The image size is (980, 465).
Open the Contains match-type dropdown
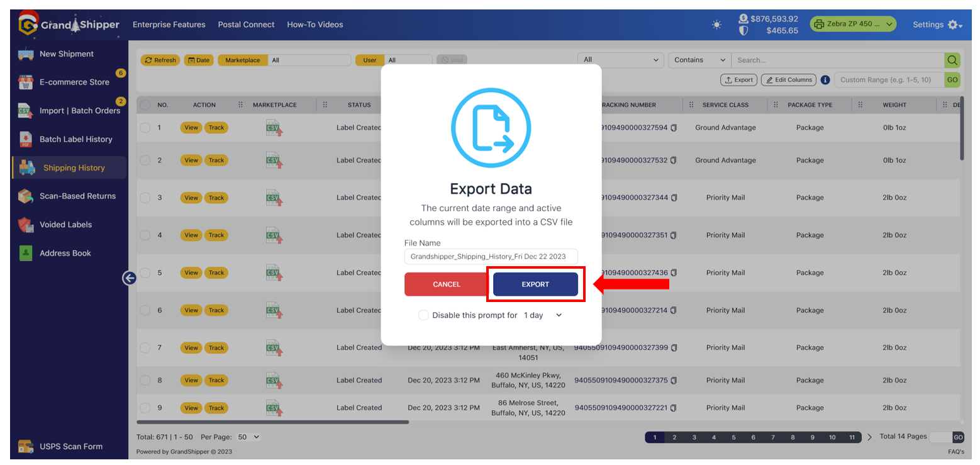pos(699,60)
